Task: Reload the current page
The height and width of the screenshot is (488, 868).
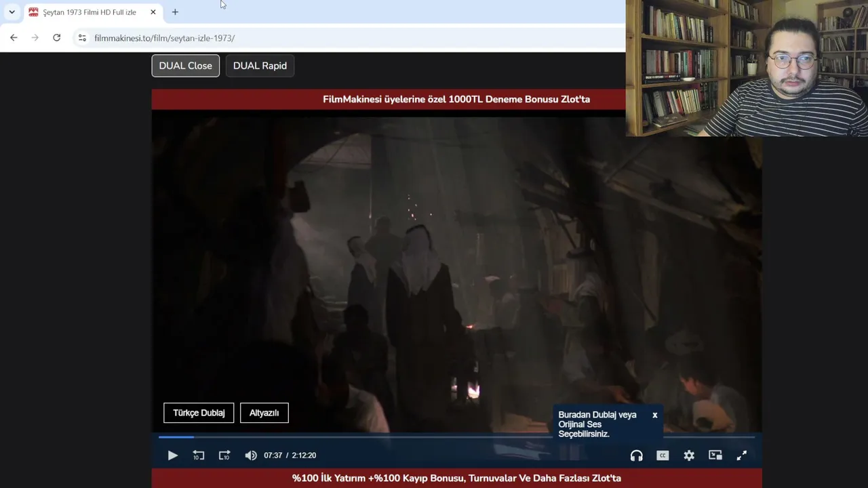Action: [57, 38]
